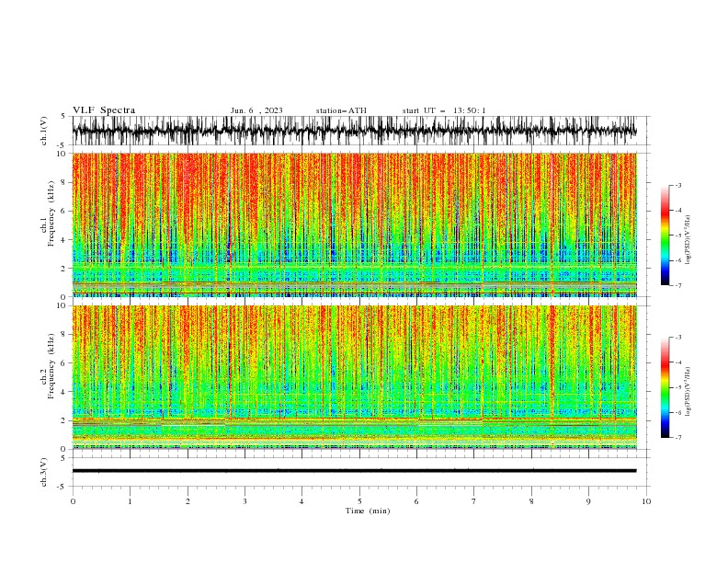Click the log(PSD) label beside ch.1 color bar

tap(688, 240)
